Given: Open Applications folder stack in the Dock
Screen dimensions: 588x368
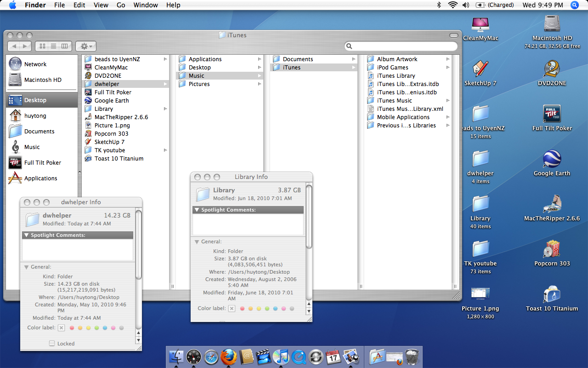Looking at the screenshot, I should point(377,357).
